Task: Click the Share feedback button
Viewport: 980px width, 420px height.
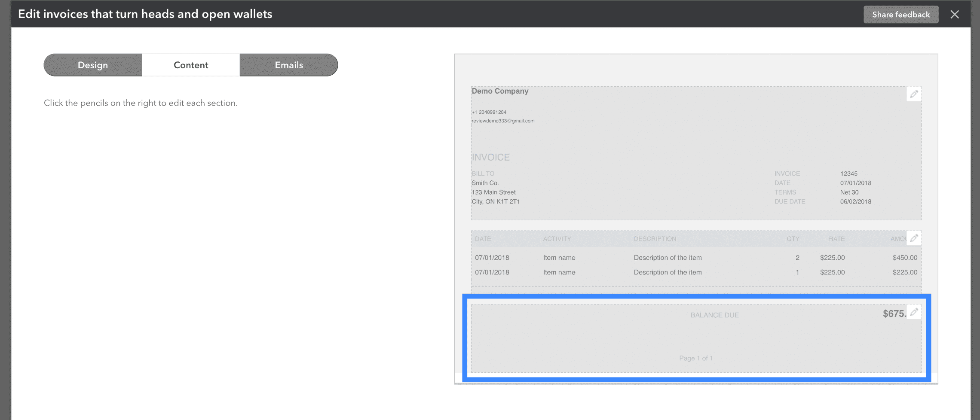Action: click(x=901, y=14)
